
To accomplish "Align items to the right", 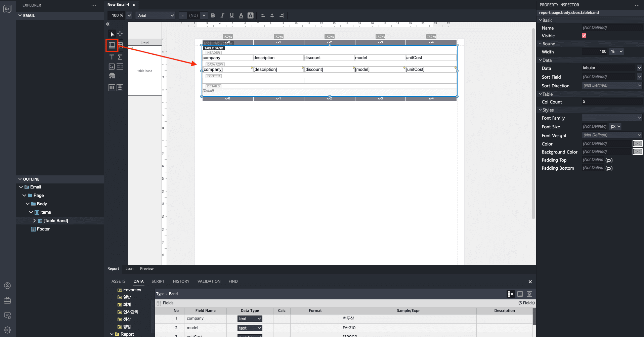I will point(282,15).
